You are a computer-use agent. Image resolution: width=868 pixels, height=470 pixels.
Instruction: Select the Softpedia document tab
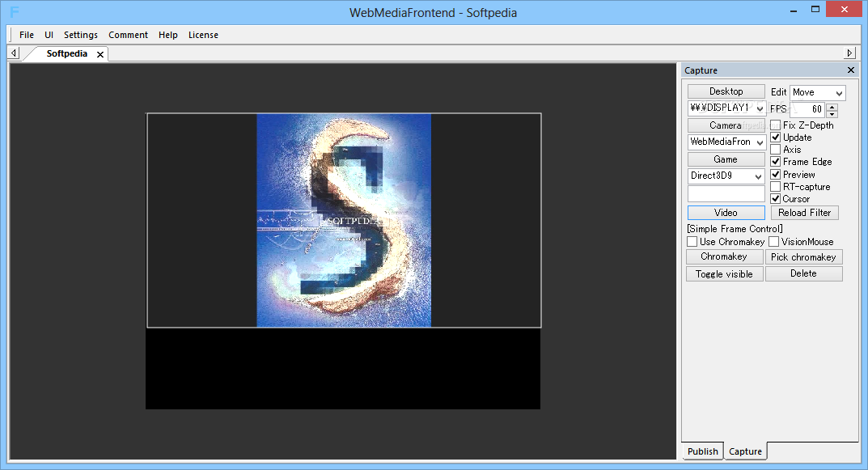click(x=67, y=53)
